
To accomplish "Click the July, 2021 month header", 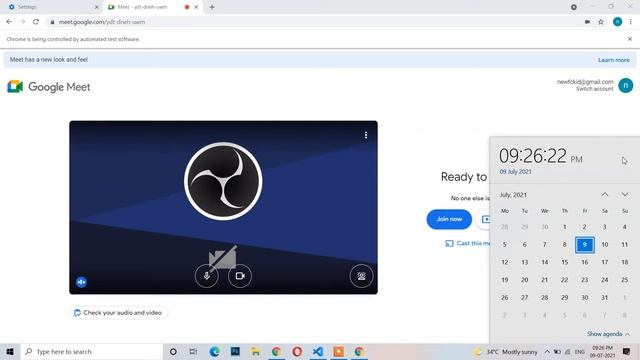I will click(x=513, y=195).
